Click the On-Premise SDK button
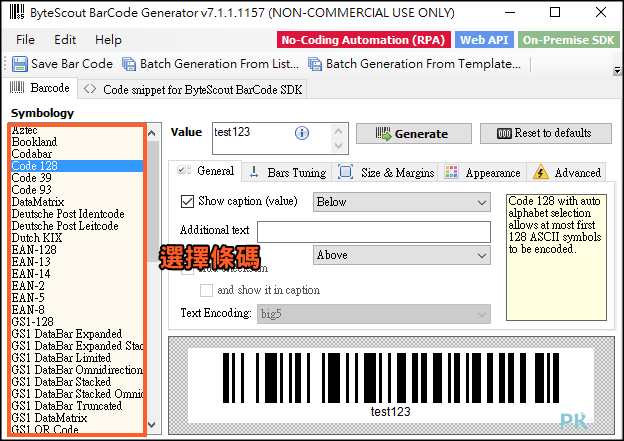 (x=568, y=40)
